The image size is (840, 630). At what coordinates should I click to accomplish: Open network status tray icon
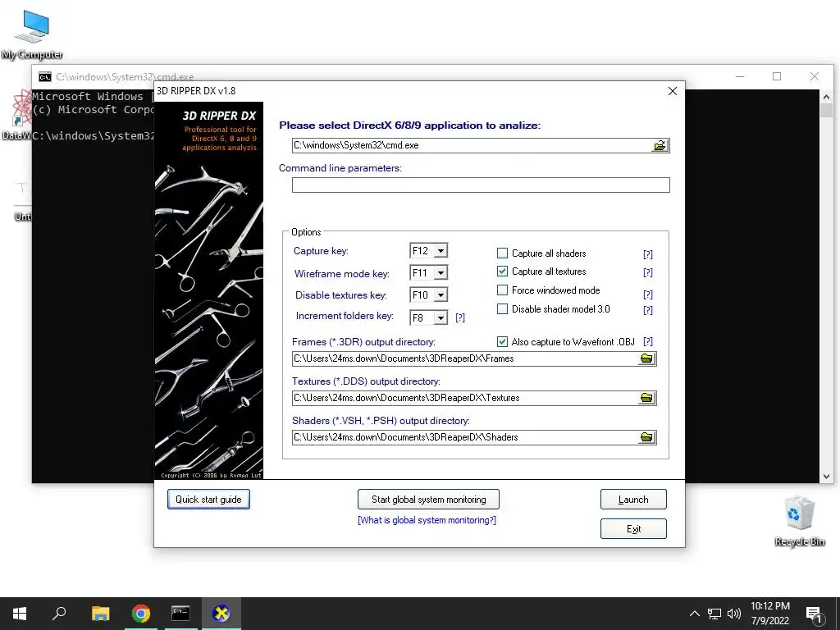tap(714, 614)
